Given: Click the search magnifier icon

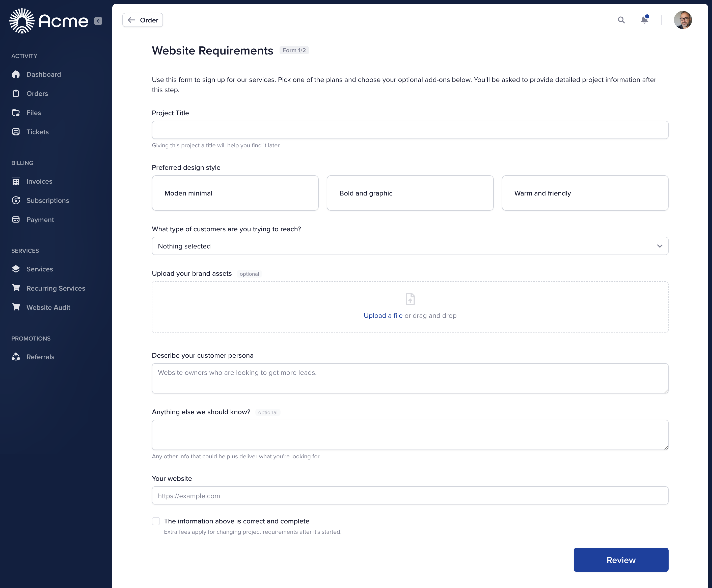Looking at the screenshot, I should [x=621, y=20].
